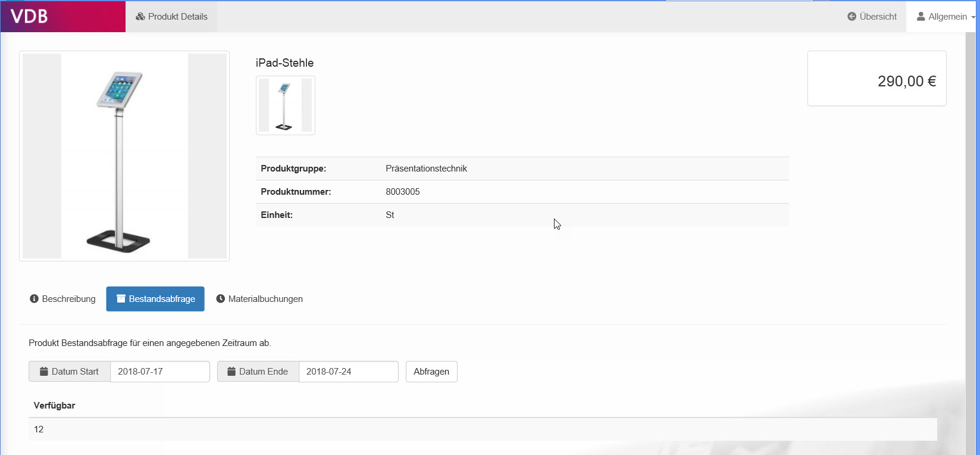The height and width of the screenshot is (455, 980).
Task: Click the archive box icon on Bestandsabfrage
Action: 121,299
